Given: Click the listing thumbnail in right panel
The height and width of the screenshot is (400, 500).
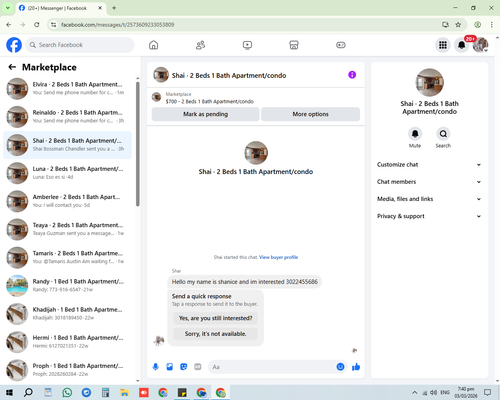Looking at the screenshot, I should tap(429, 82).
